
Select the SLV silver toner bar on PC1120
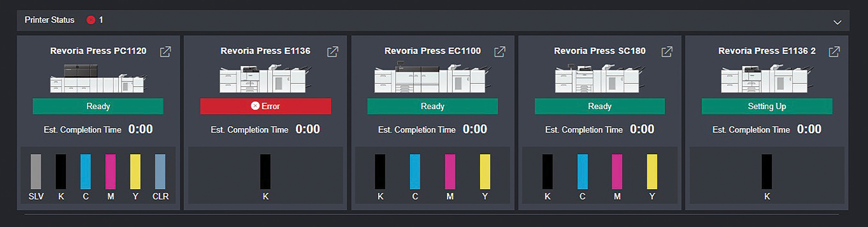point(36,171)
